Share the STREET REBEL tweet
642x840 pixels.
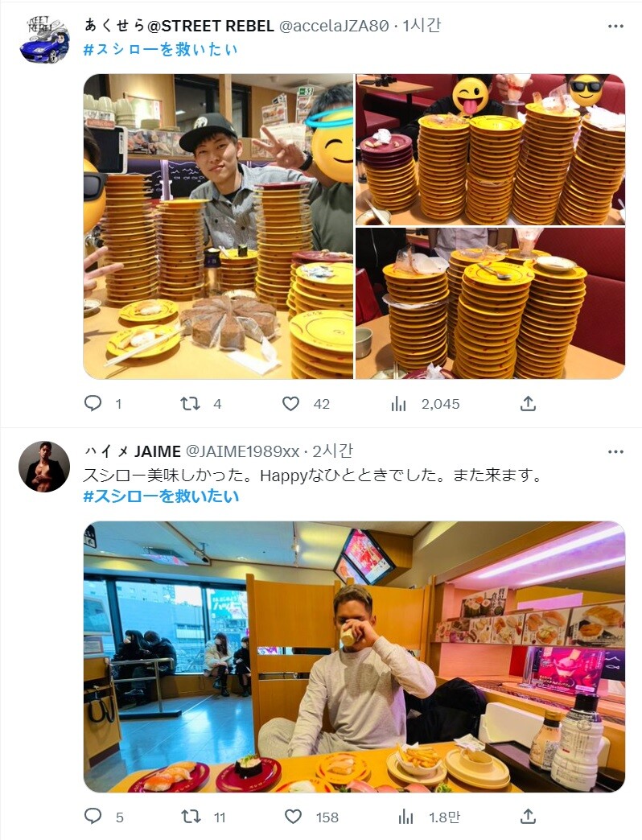point(528,403)
